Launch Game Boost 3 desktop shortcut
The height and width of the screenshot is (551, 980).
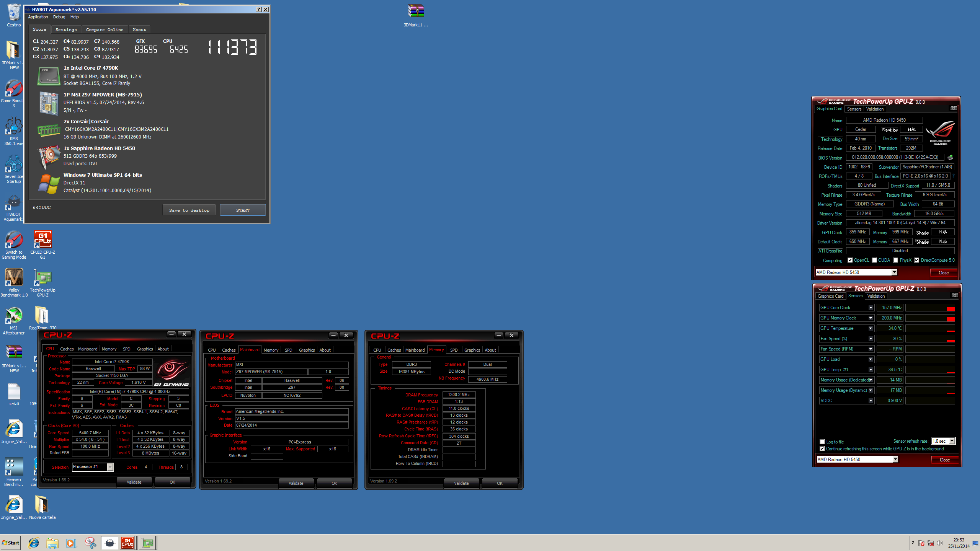point(14,93)
